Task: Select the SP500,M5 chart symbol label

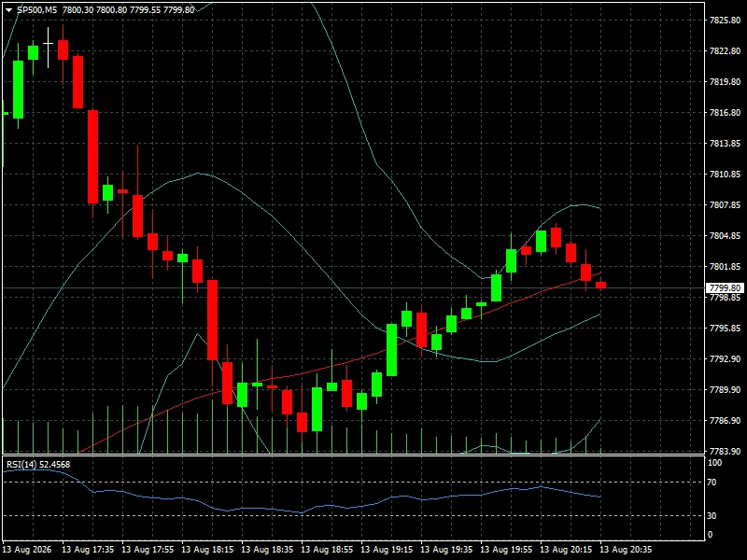Action: click(x=36, y=9)
